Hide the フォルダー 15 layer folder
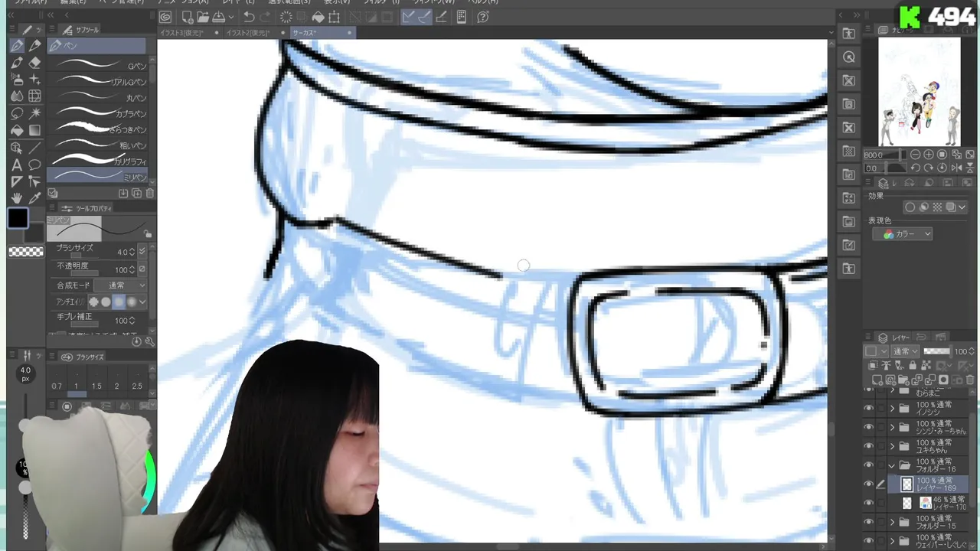The image size is (980, 551). click(x=868, y=523)
